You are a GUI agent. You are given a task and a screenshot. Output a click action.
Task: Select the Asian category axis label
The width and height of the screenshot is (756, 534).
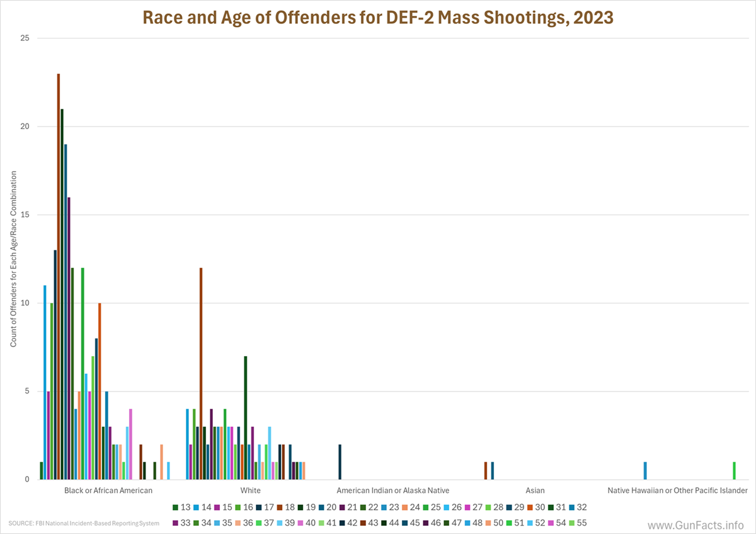(x=535, y=490)
